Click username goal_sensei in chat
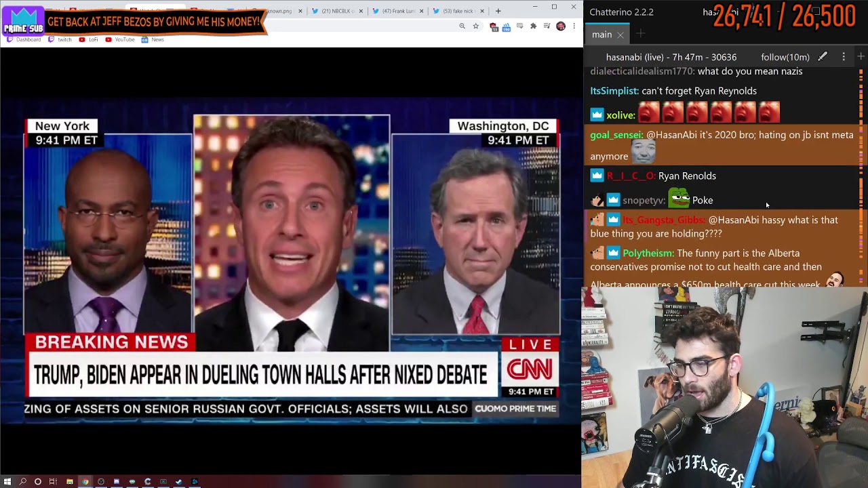868x488 pixels. [616, 135]
